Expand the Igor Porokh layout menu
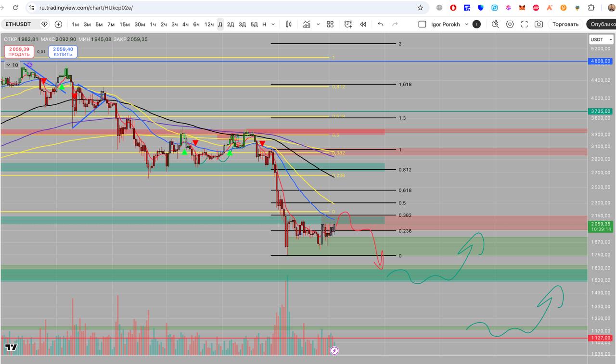616x364 pixels. pyautogui.click(x=466, y=25)
